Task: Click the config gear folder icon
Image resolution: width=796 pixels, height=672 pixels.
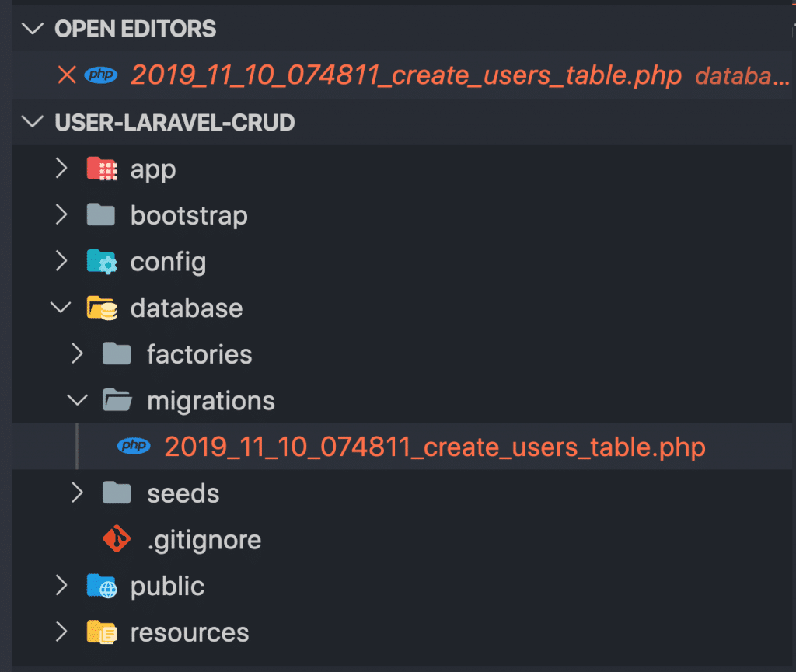Action: point(102,262)
